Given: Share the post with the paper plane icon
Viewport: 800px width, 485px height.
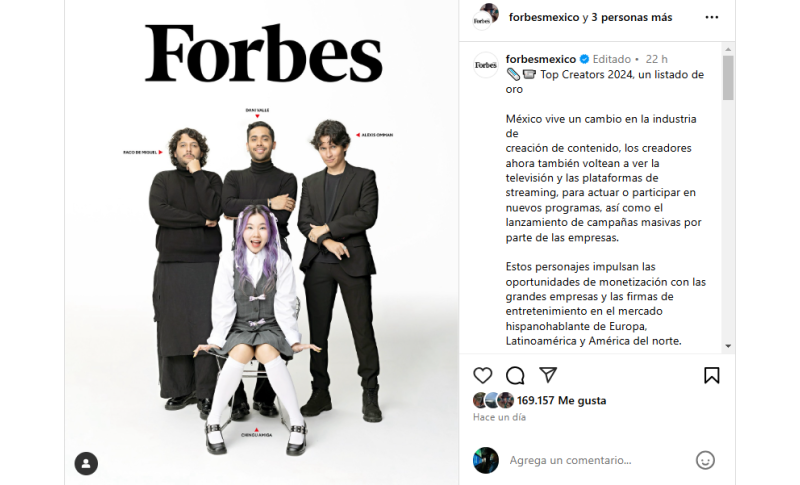Looking at the screenshot, I should [548, 375].
